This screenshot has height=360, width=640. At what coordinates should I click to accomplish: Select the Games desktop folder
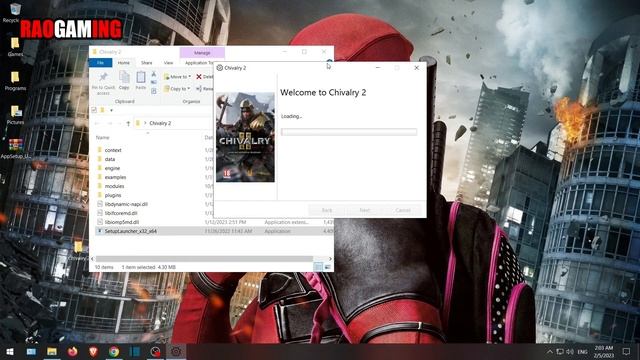pos(15,47)
